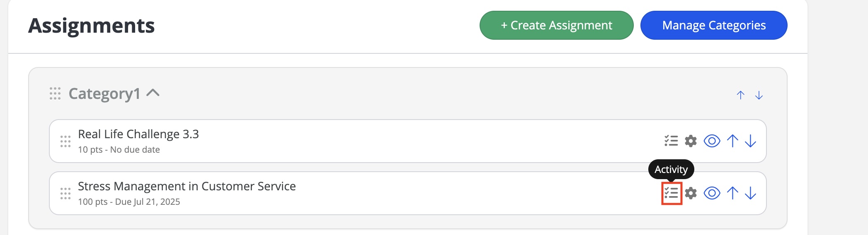The image size is (868, 235).
Task: Move Category1 down with arrow
Action: click(759, 95)
